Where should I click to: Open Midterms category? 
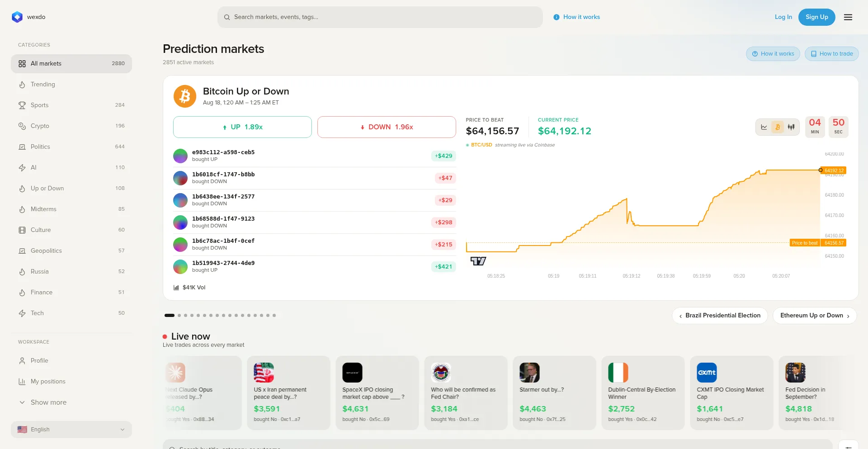pyautogui.click(x=71, y=209)
